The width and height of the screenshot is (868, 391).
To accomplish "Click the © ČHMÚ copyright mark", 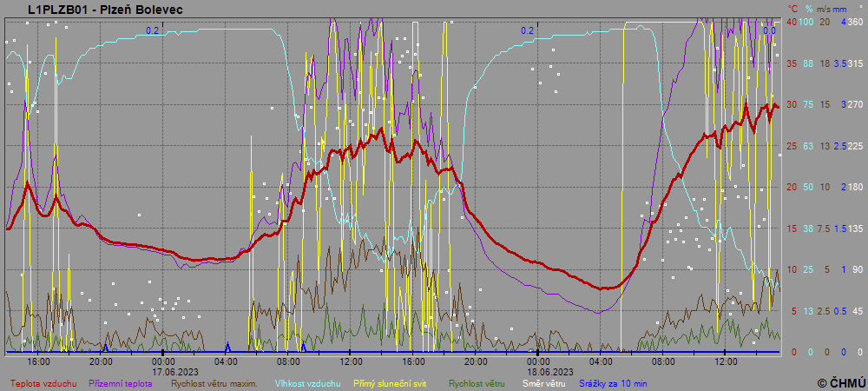I will 841,382.
